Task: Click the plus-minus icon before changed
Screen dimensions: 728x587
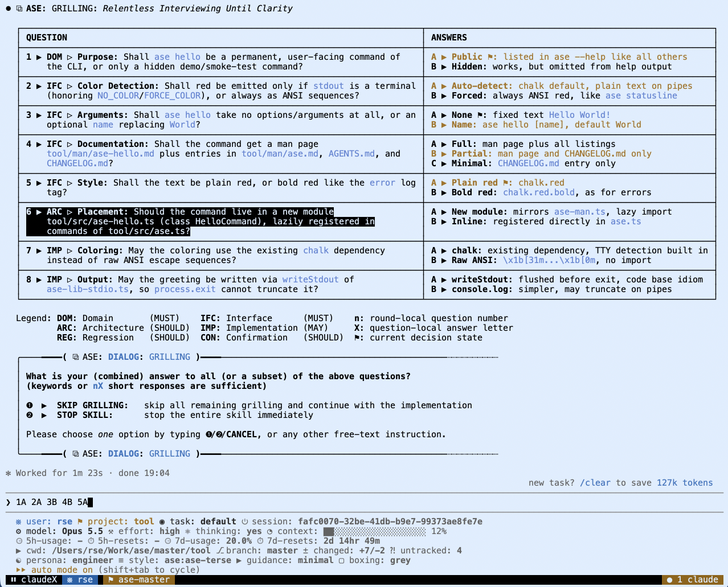Action: click(306, 551)
